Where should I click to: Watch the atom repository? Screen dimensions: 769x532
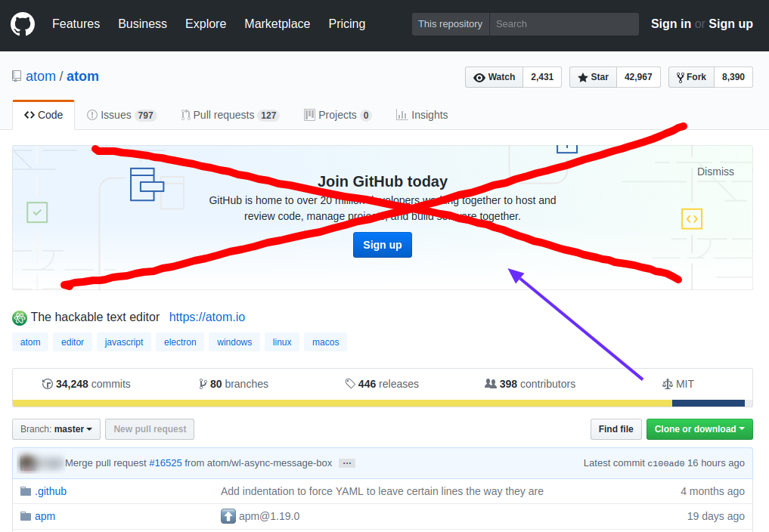coord(494,77)
